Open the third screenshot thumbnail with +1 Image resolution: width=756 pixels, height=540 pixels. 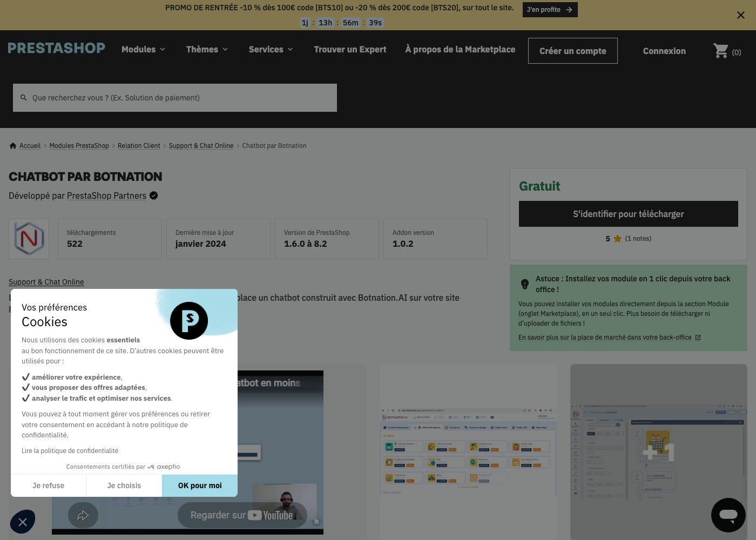[x=659, y=451]
